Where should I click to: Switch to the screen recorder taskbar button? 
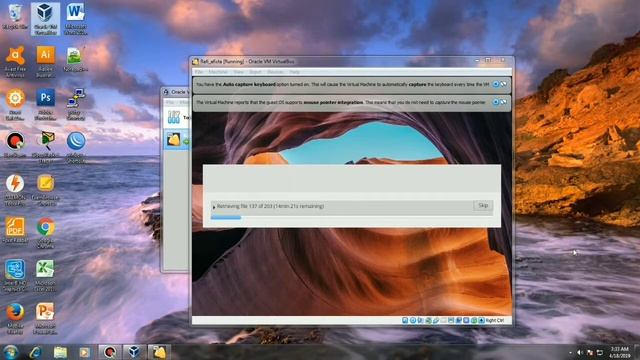[x=109, y=352]
